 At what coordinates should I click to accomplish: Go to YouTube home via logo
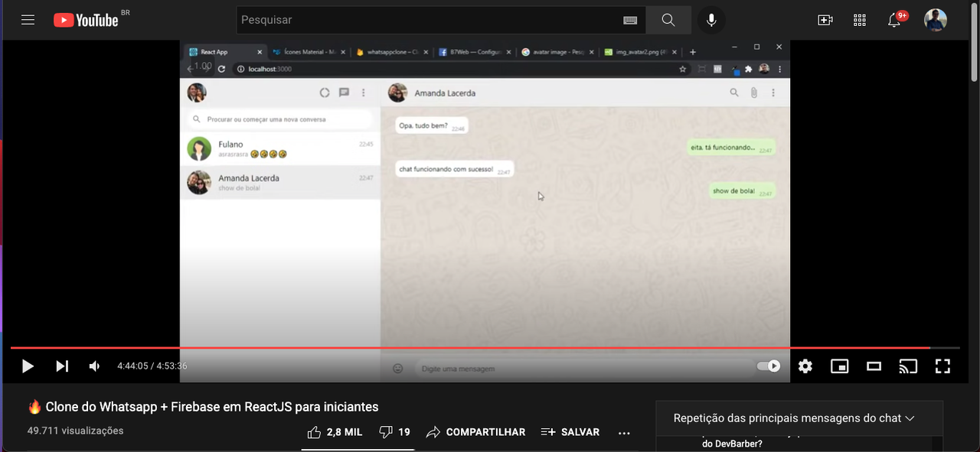[86, 20]
